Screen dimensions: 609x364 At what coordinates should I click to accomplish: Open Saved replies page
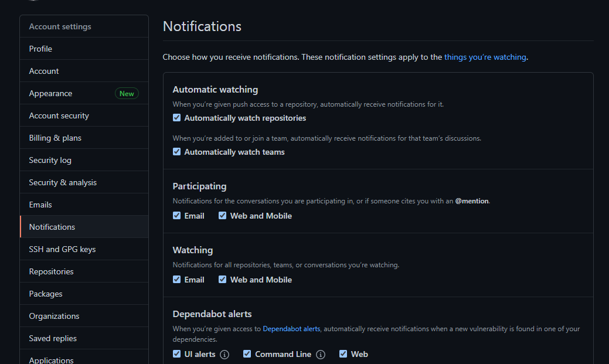(x=84, y=338)
